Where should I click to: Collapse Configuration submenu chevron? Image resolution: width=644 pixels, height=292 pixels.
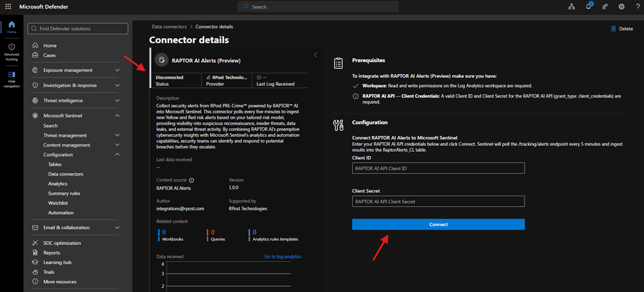[x=118, y=155]
